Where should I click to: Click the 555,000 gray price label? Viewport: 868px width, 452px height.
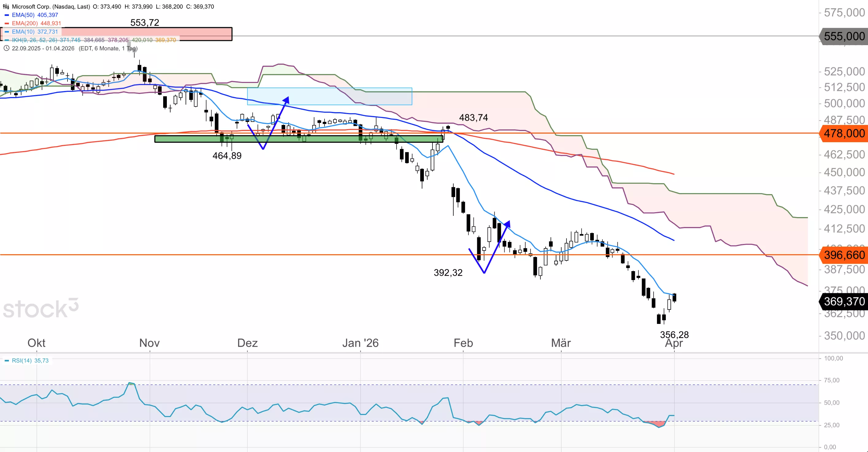(844, 36)
